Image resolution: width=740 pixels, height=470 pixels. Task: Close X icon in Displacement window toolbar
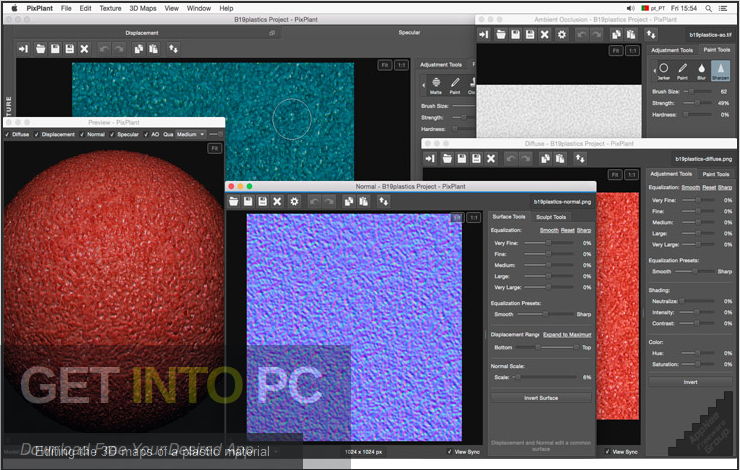point(84,49)
